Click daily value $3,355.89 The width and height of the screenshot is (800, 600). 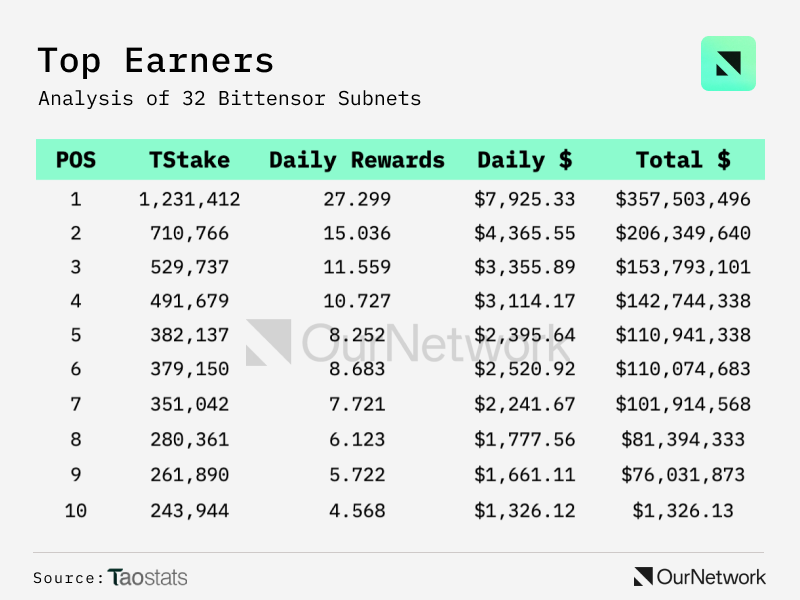[525, 268]
